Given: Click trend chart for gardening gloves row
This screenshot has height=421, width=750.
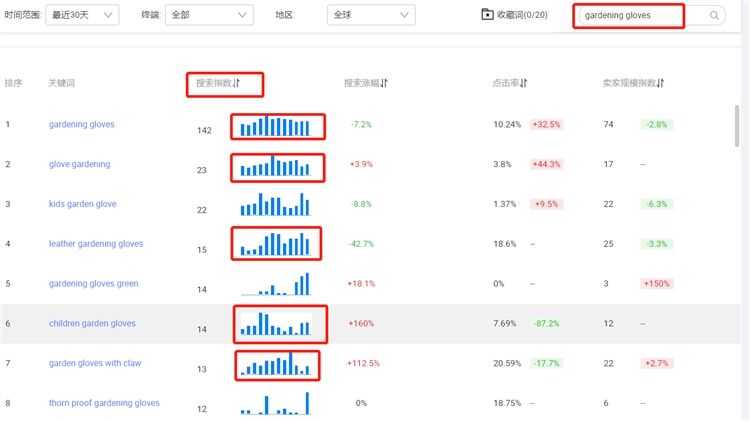Looking at the screenshot, I should 276,126.
